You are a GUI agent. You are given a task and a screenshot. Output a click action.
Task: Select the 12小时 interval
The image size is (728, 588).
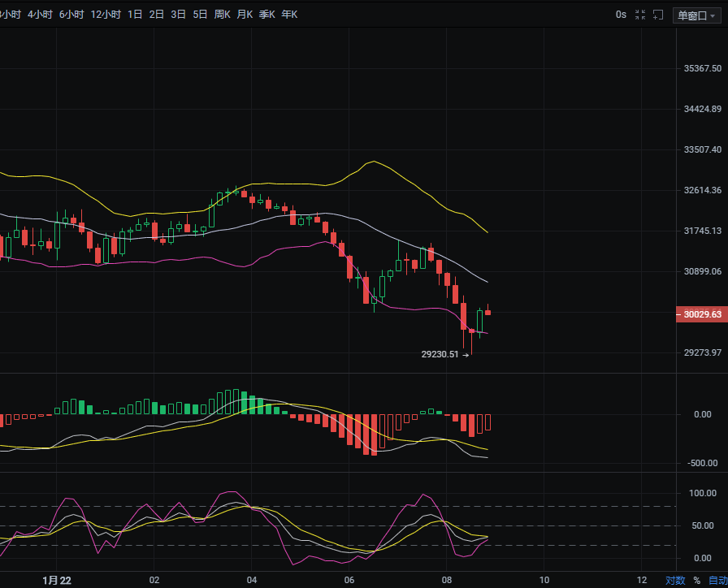click(106, 15)
